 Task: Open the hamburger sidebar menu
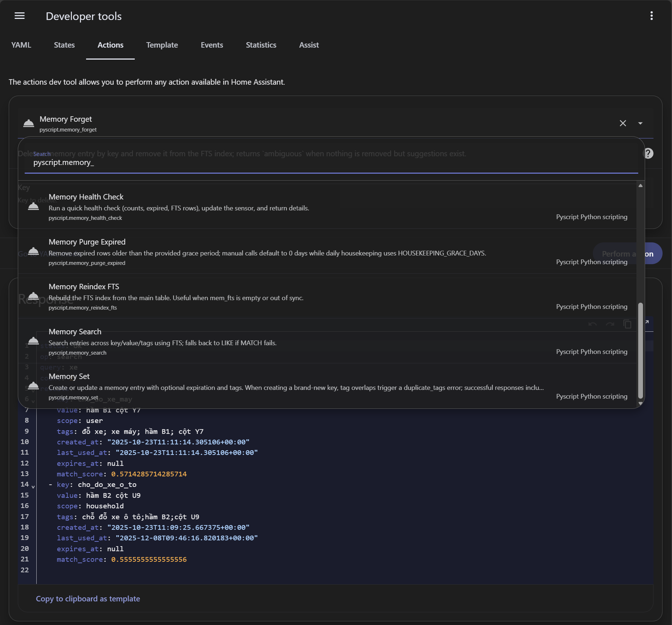(x=20, y=16)
